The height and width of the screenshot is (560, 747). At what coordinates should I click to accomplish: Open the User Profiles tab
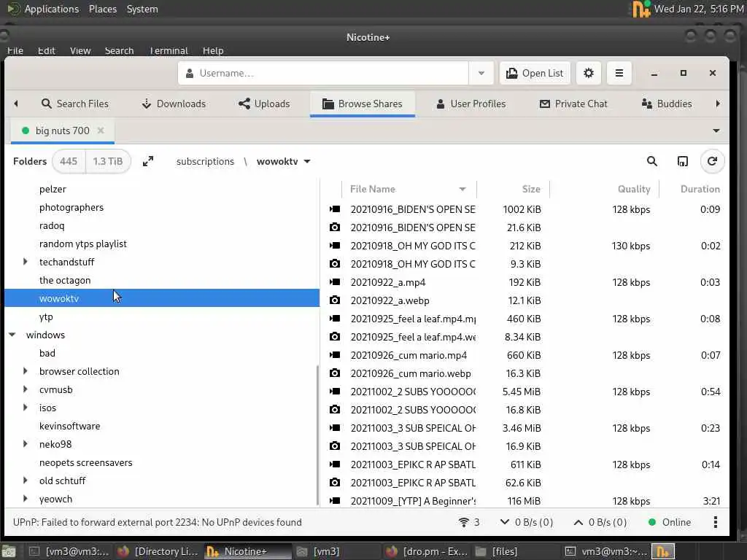(471, 104)
